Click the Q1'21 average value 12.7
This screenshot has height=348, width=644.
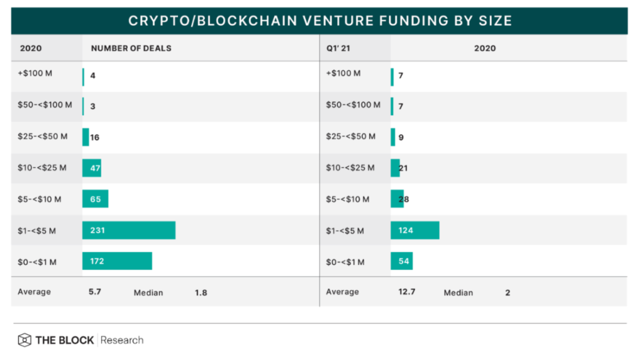[406, 292]
